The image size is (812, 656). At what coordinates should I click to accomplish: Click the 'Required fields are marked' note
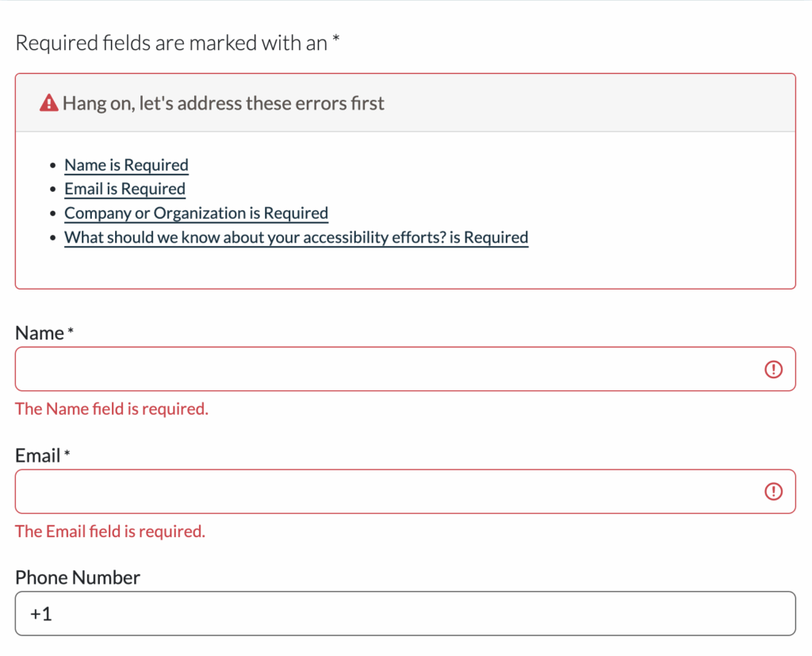tap(178, 43)
